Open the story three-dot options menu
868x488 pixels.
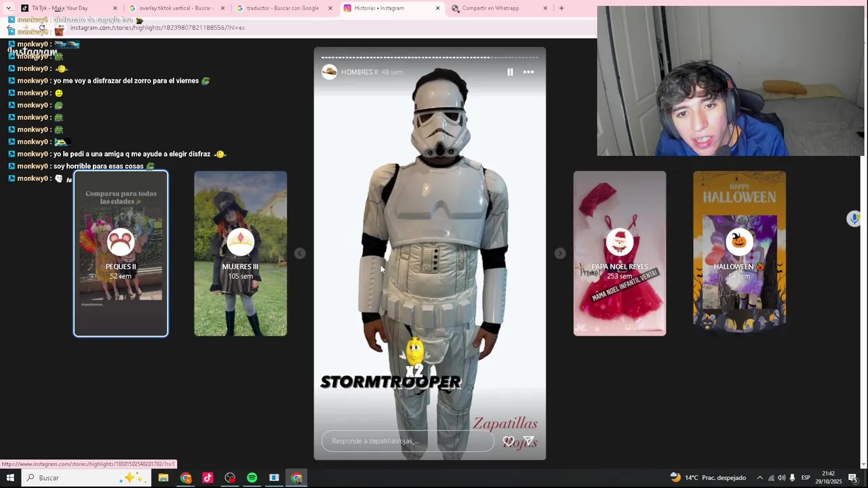tap(528, 72)
